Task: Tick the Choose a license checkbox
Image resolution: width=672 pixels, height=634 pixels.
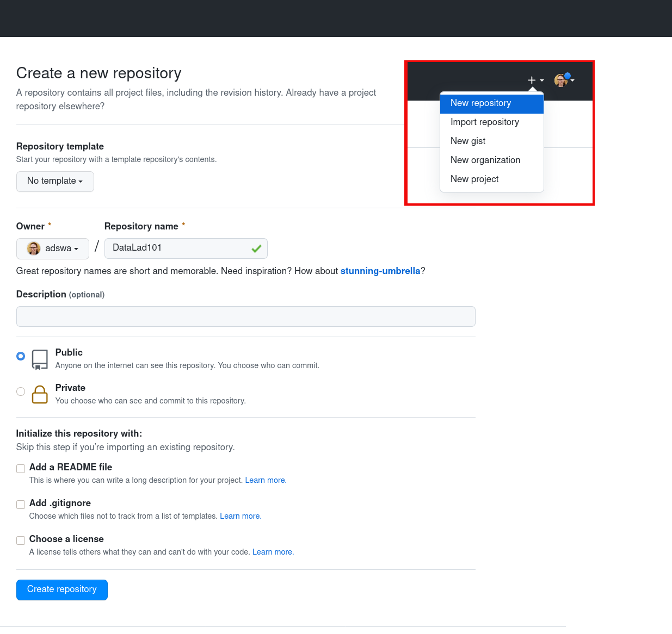Action: pyautogui.click(x=21, y=540)
